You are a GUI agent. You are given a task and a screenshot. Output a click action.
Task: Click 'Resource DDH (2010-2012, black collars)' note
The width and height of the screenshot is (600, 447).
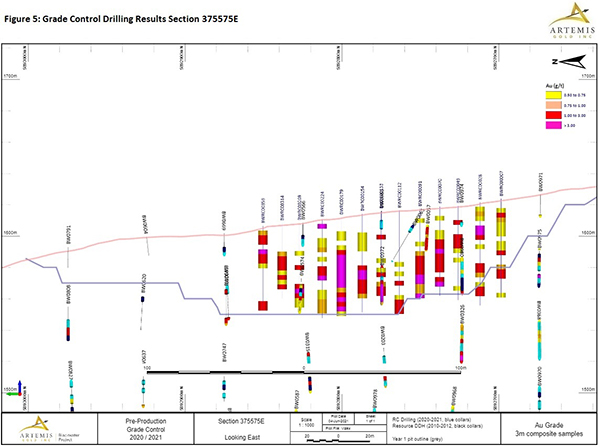437,426
